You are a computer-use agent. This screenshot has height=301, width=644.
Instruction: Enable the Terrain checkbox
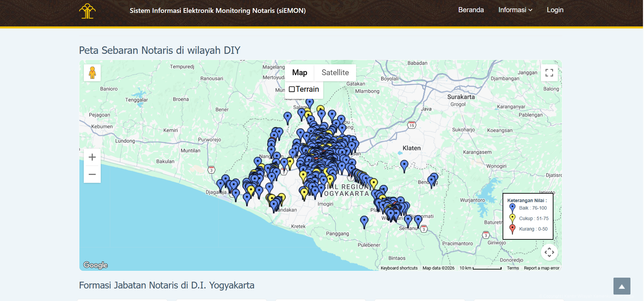(x=292, y=89)
